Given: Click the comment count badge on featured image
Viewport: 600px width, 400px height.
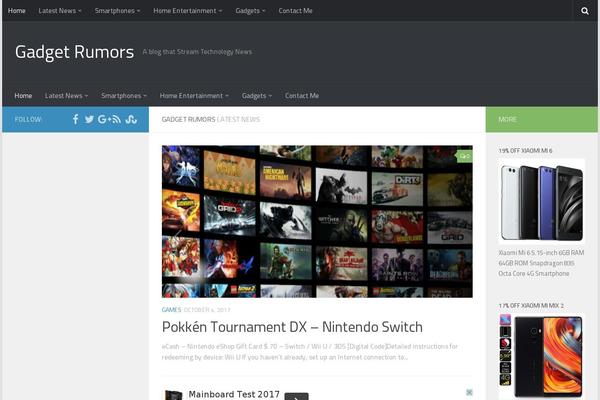Looking at the screenshot, I should (465, 156).
